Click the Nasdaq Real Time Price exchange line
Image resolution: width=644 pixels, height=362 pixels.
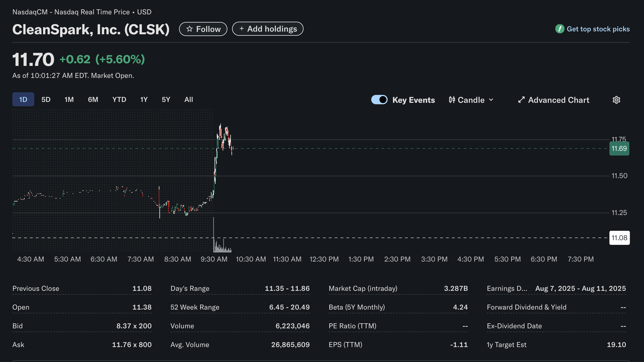click(x=82, y=12)
